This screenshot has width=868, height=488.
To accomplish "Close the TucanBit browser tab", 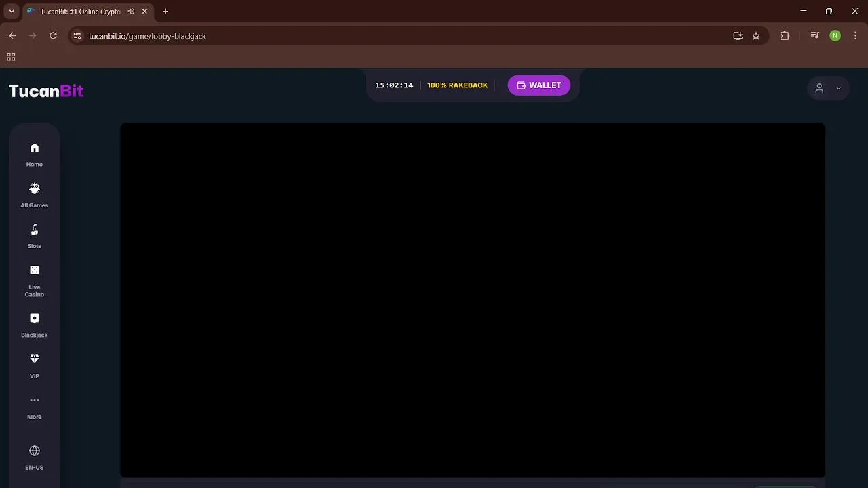I will (144, 12).
